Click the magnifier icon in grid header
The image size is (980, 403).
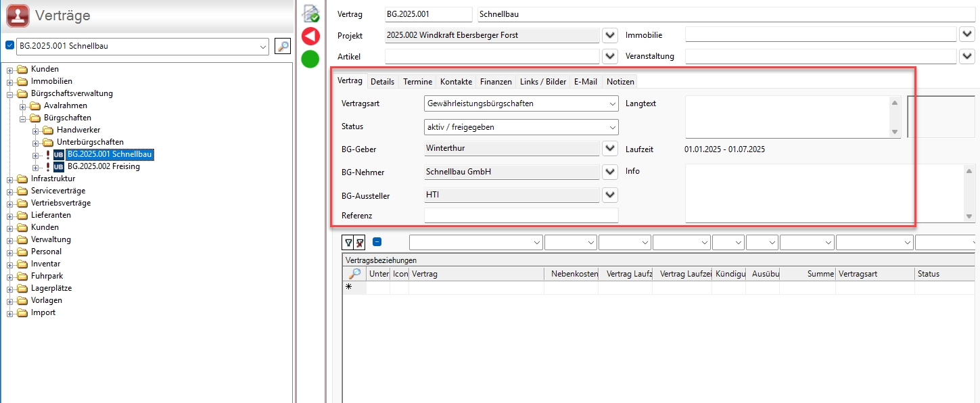pyautogui.click(x=354, y=274)
